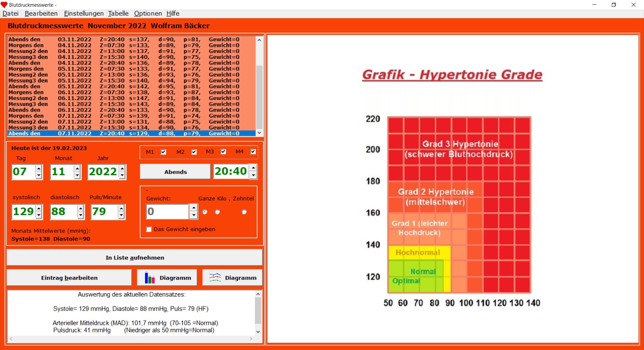Click the yellow Hochnormal zone in chart
The height and width of the screenshot is (350, 644).
pyautogui.click(x=418, y=253)
